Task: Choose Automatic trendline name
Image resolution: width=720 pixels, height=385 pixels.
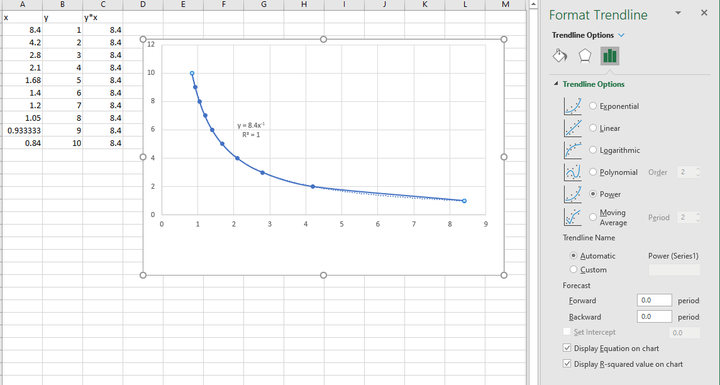Action: 574,256
